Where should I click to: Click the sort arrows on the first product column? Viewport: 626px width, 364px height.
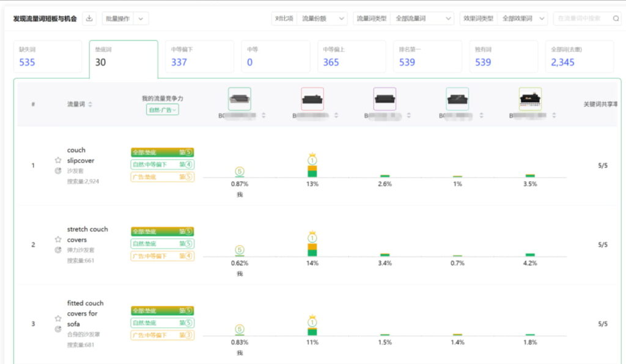[263, 115]
